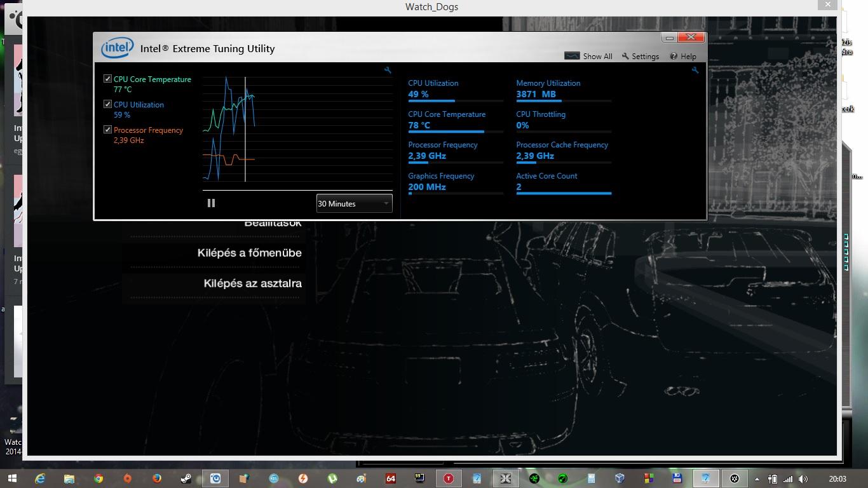Close the Intel Extreme Tuning Utility window
This screenshot has width=868, height=488.
[691, 37]
